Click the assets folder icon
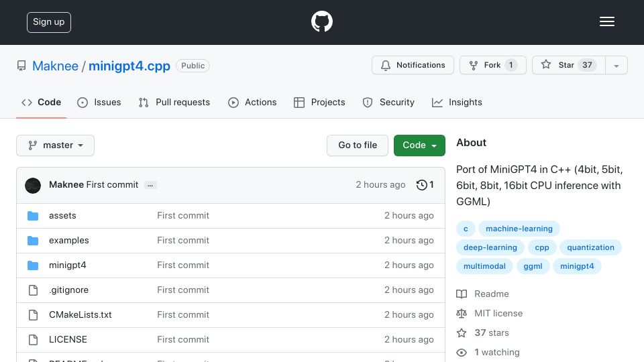This screenshot has width=644, height=362. pyautogui.click(x=33, y=215)
